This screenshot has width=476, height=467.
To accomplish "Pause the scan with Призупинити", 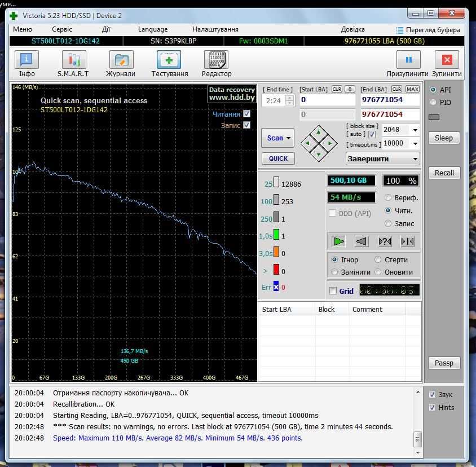I will pyautogui.click(x=408, y=64).
